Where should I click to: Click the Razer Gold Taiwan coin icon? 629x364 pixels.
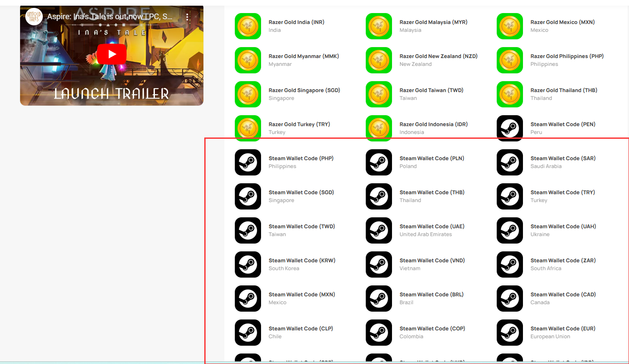pos(379,94)
